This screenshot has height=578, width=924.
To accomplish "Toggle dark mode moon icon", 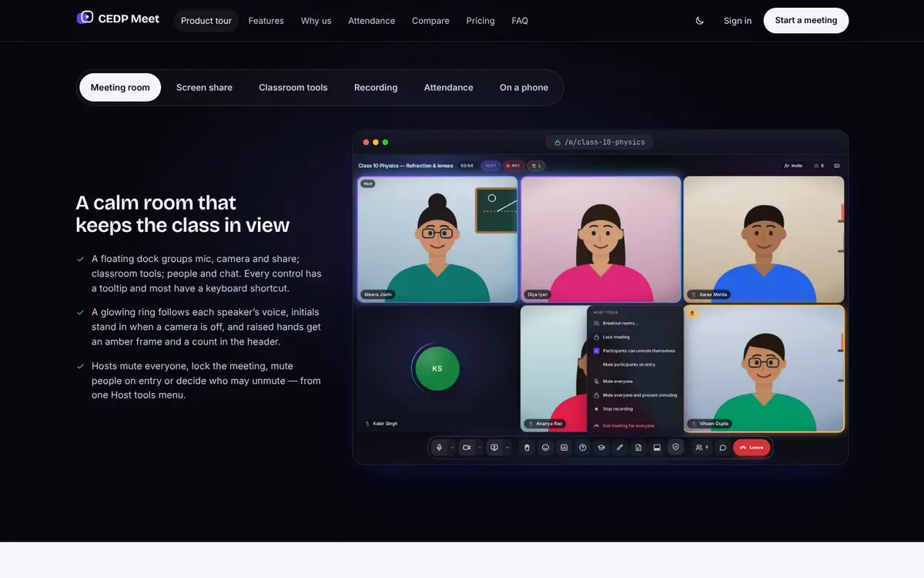I will coord(700,21).
